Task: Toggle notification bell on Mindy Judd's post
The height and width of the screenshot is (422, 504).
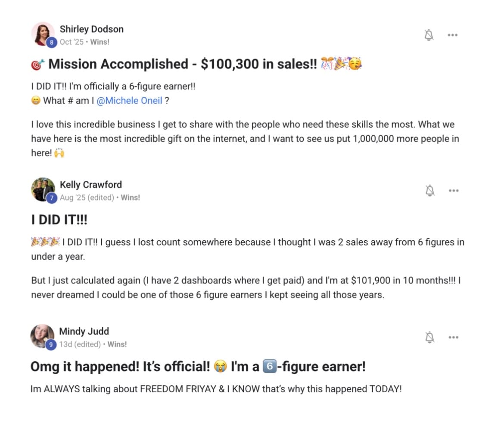Action: (x=430, y=337)
